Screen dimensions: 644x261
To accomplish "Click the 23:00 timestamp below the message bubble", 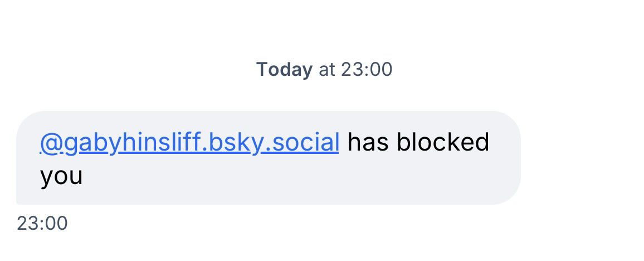I will click(x=42, y=223).
